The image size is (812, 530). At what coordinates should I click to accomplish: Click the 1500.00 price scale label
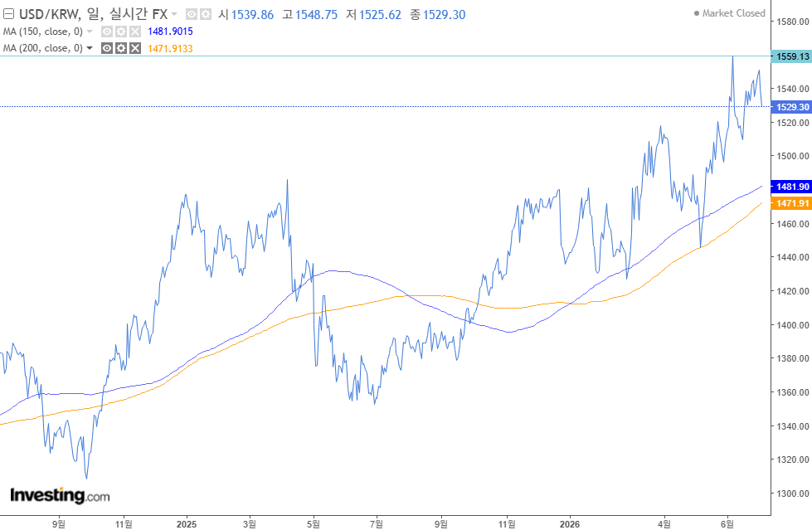[792, 156]
